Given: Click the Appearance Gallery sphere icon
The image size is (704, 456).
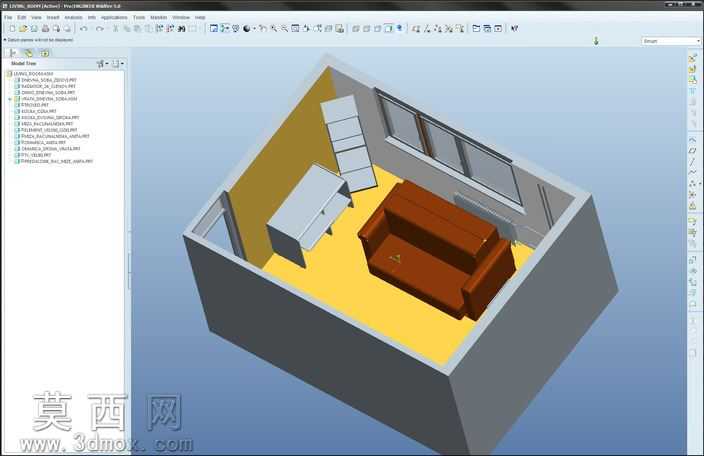Looking at the screenshot, I should 246,29.
